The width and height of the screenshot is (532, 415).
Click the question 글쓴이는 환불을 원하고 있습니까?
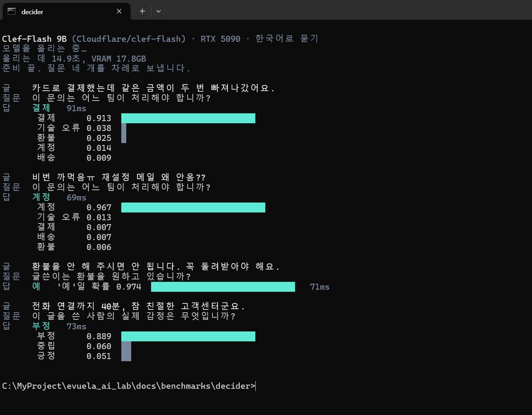point(111,276)
